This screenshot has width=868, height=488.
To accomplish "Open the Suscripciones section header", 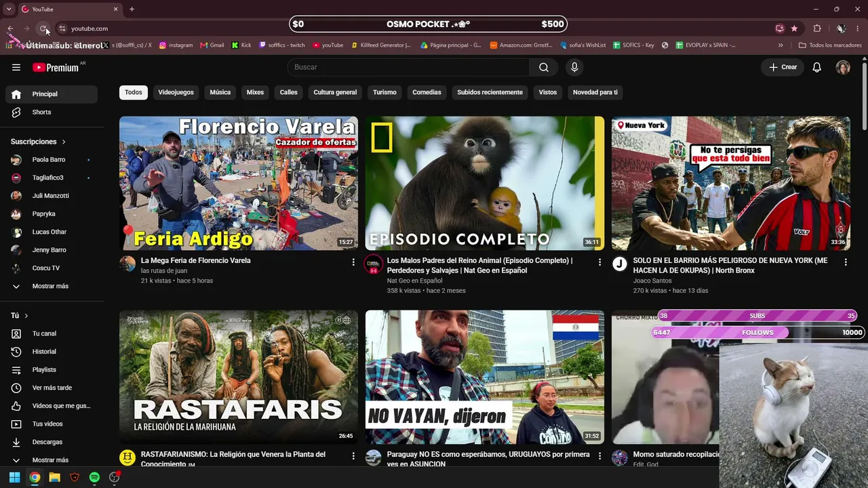I will pyautogui.click(x=38, y=142).
